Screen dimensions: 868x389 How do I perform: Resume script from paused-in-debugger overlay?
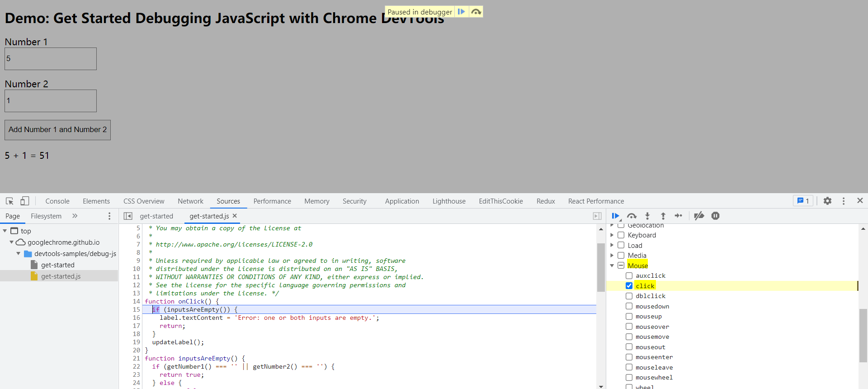(461, 12)
